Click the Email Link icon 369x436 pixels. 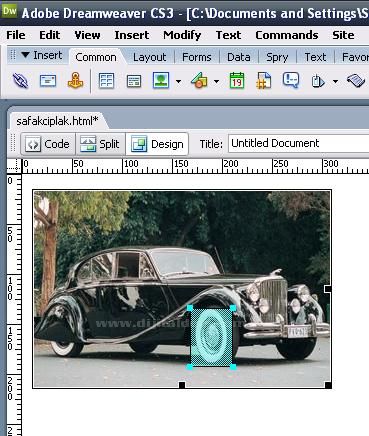(x=48, y=81)
